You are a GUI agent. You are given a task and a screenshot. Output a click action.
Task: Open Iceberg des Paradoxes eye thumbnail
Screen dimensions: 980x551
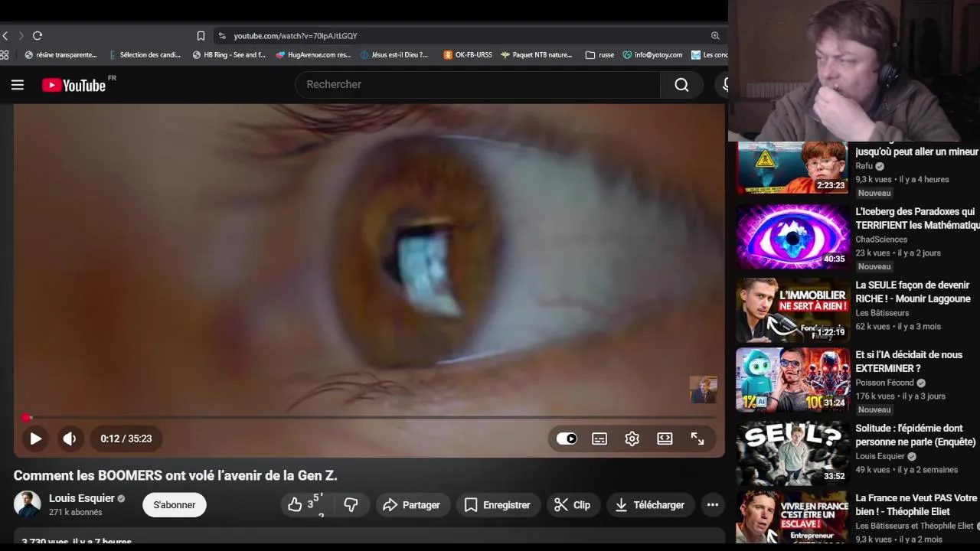pos(792,236)
